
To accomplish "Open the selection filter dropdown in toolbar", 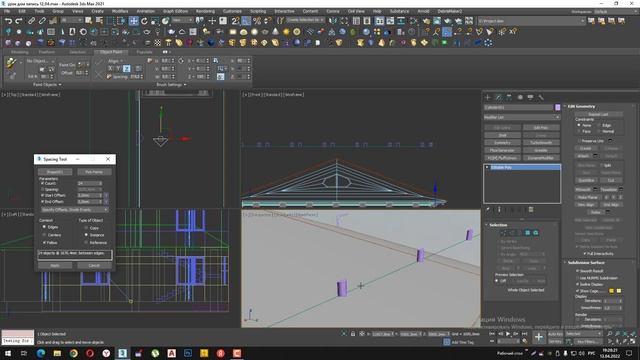I will [x=72, y=20].
